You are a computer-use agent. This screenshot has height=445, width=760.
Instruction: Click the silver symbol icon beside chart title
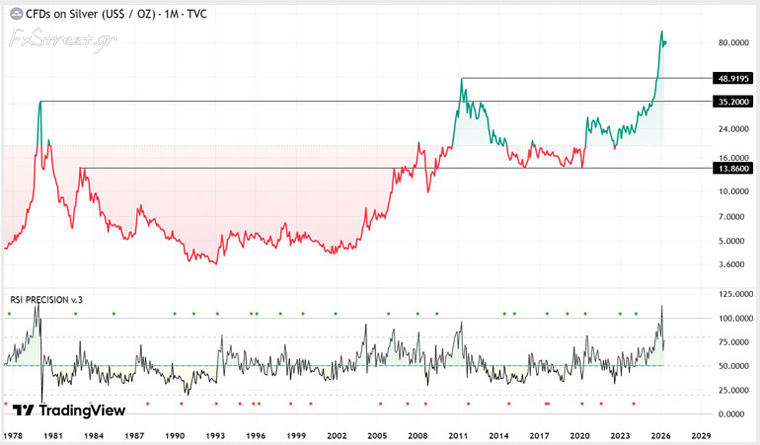(x=16, y=14)
